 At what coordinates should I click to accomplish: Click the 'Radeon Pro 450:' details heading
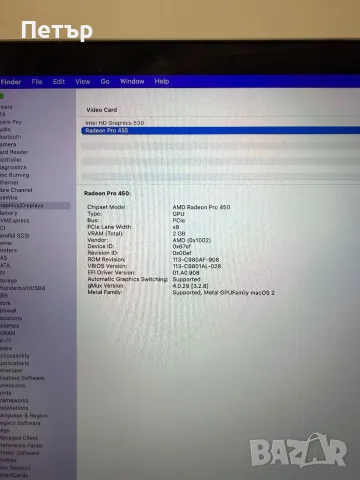click(107, 193)
